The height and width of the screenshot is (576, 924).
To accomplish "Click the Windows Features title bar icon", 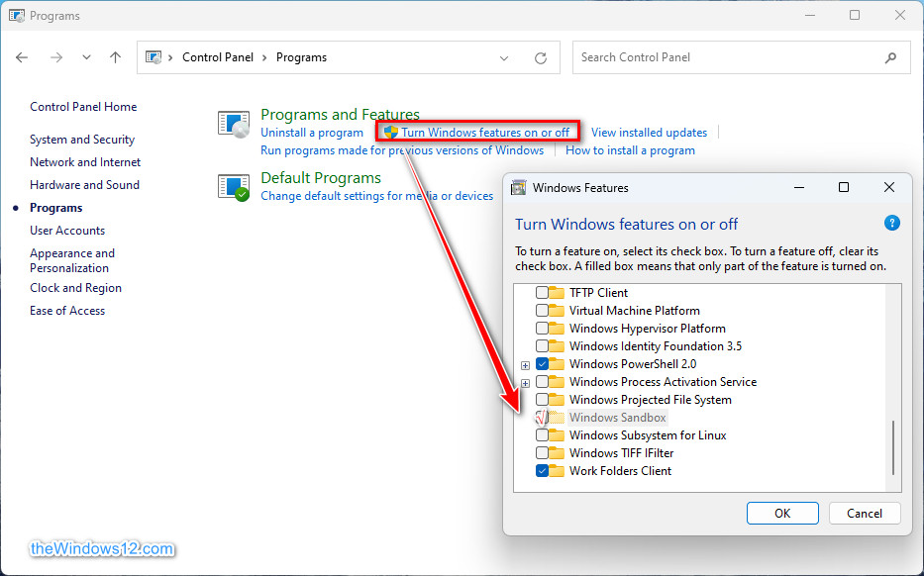I will pyautogui.click(x=519, y=188).
